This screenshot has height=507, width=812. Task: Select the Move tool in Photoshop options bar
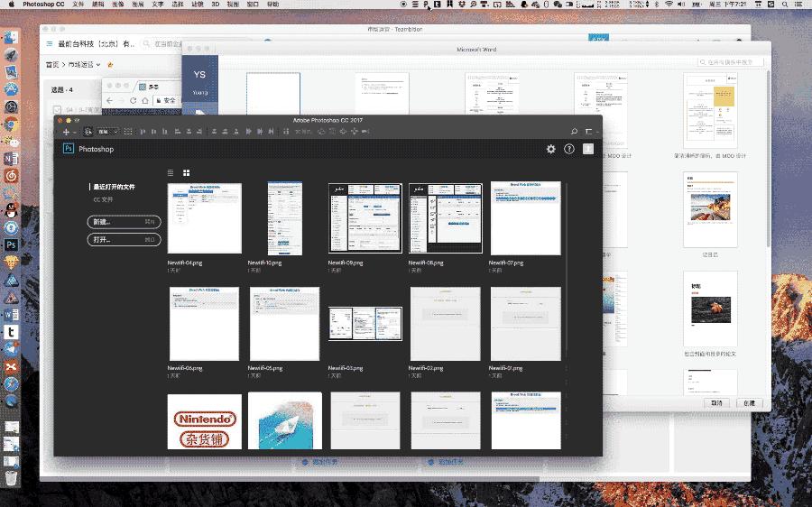coord(66,132)
